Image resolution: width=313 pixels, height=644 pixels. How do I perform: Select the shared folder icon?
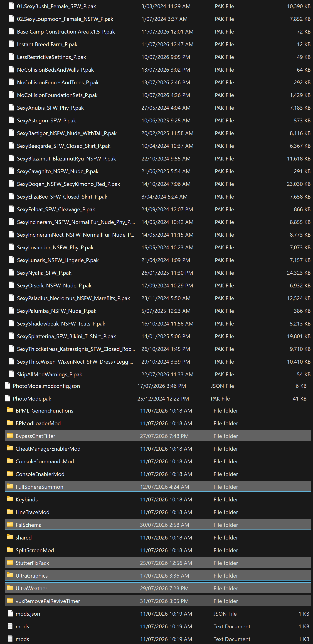10,537
